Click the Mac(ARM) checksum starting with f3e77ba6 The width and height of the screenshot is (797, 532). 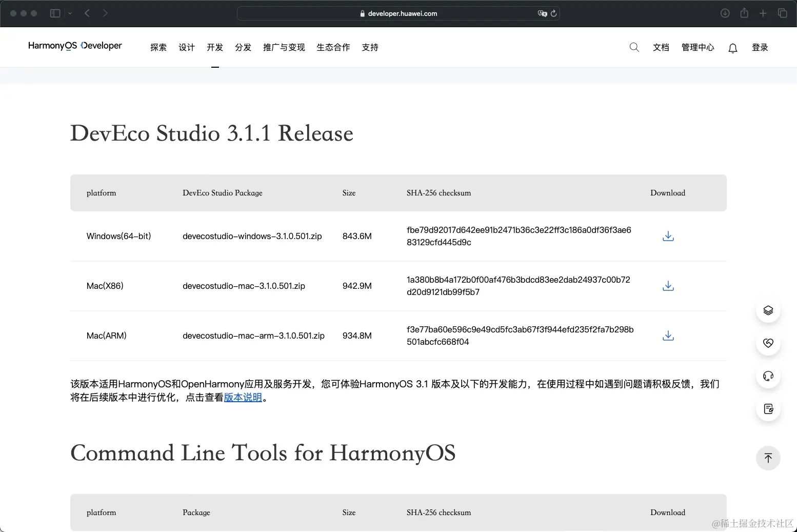(520, 336)
